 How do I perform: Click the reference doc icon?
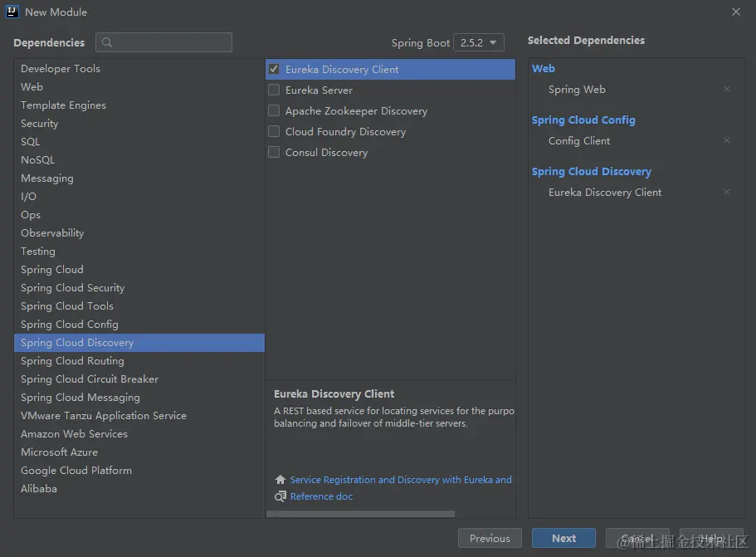pos(280,496)
